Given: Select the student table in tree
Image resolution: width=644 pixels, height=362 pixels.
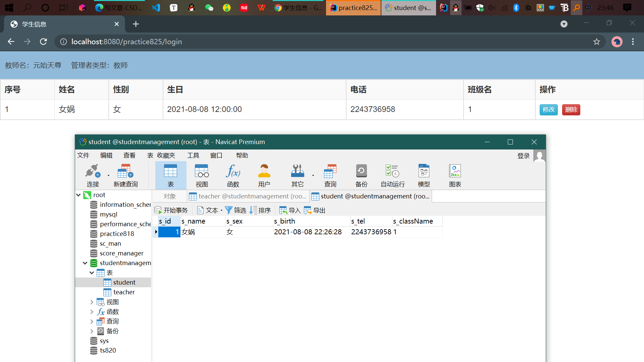Looking at the screenshot, I should pos(124,283).
